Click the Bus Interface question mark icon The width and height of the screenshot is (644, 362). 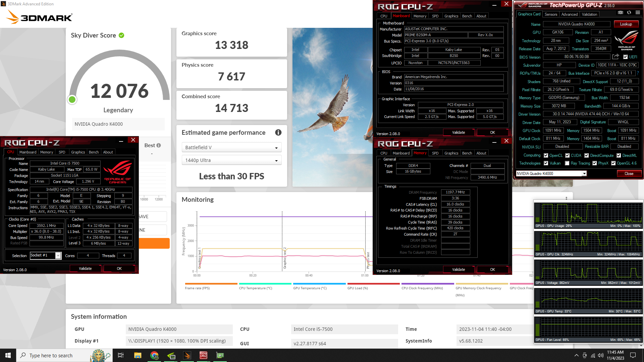[638, 73]
